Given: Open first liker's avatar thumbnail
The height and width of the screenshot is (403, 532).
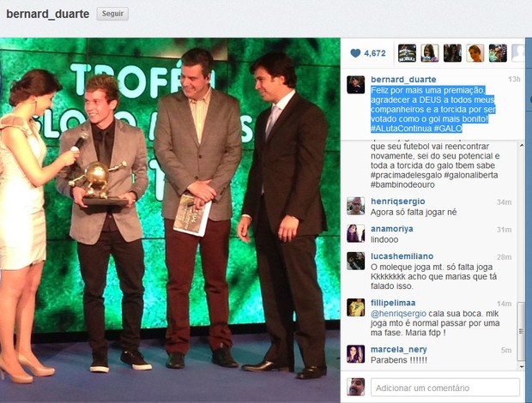Looking at the screenshot, I should click(x=407, y=53).
